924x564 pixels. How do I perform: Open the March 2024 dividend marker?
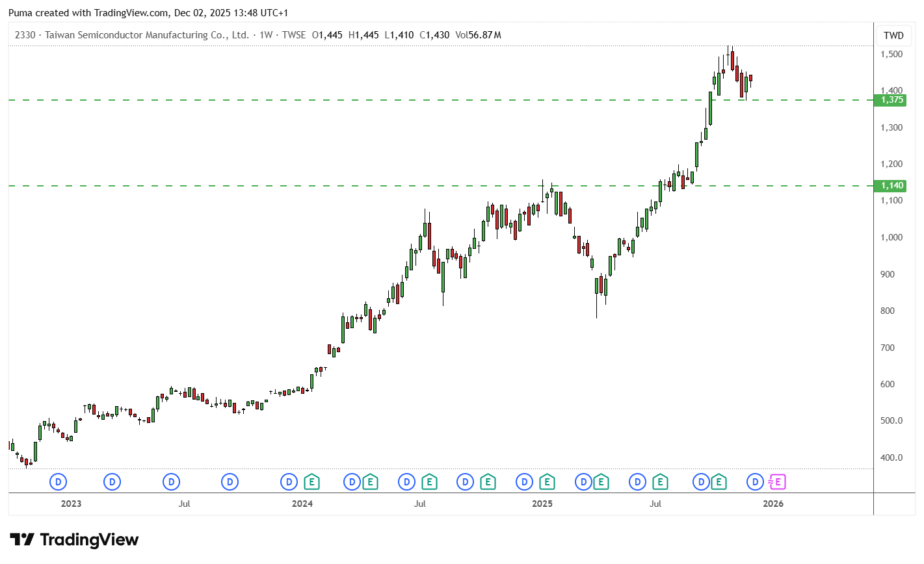pos(352,482)
